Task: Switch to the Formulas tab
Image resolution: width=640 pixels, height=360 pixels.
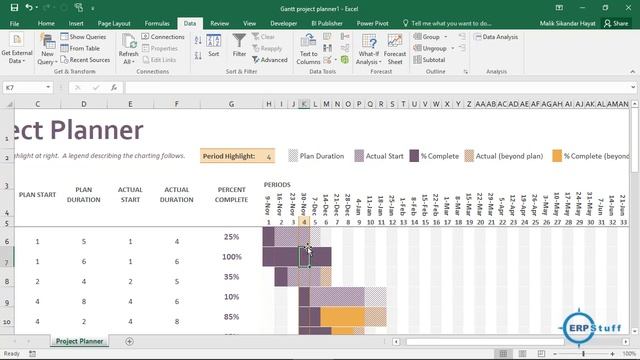Action: click(157, 23)
